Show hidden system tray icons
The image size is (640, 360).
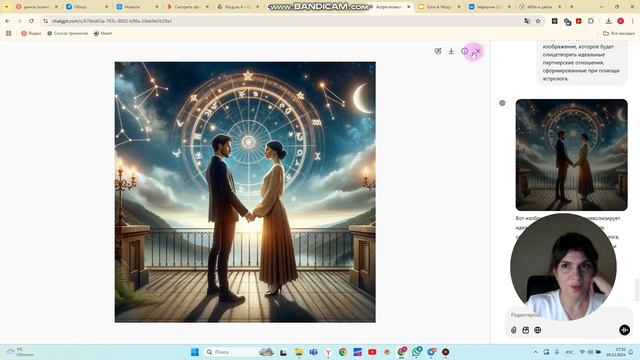tap(535, 352)
